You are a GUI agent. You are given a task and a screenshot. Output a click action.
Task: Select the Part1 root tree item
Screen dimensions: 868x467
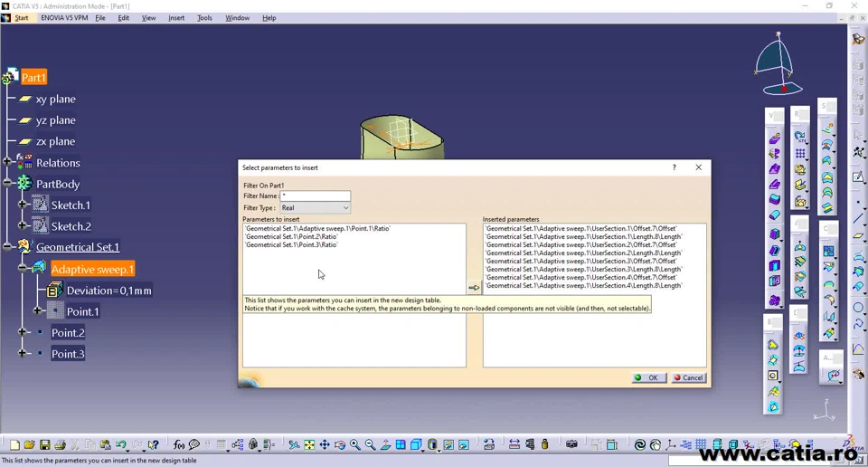coord(33,78)
